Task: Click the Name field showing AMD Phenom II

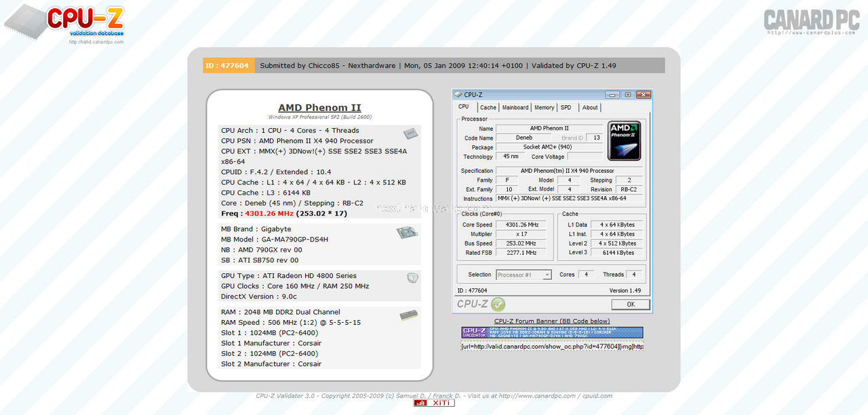Action: click(549, 128)
